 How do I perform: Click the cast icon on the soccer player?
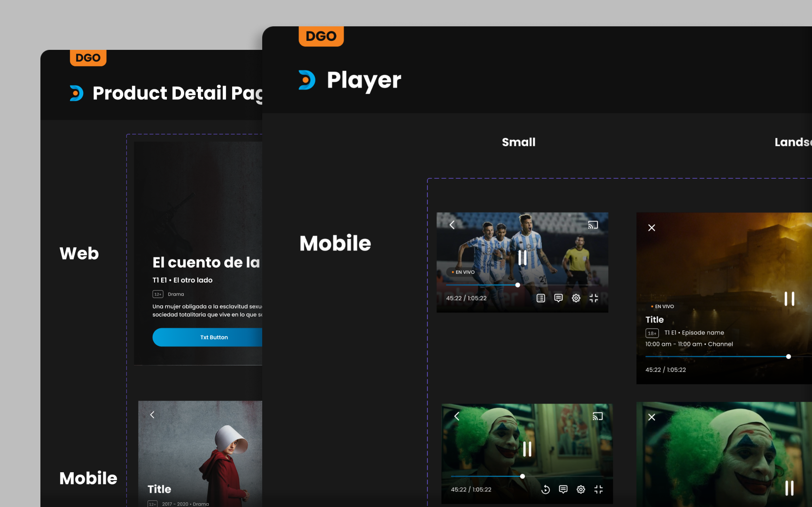point(593,225)
